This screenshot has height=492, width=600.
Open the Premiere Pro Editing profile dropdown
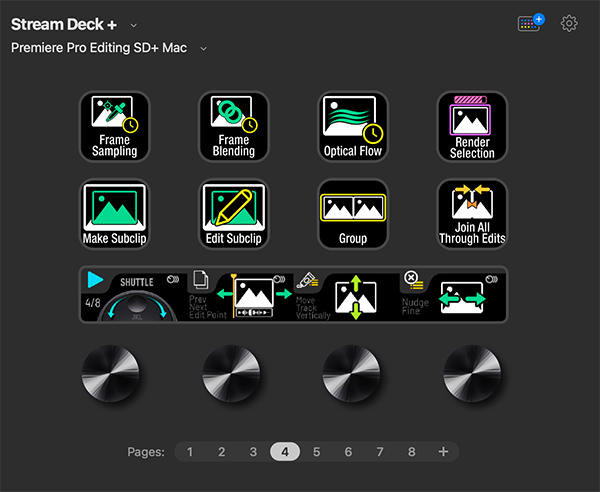[x=204, y=49]
